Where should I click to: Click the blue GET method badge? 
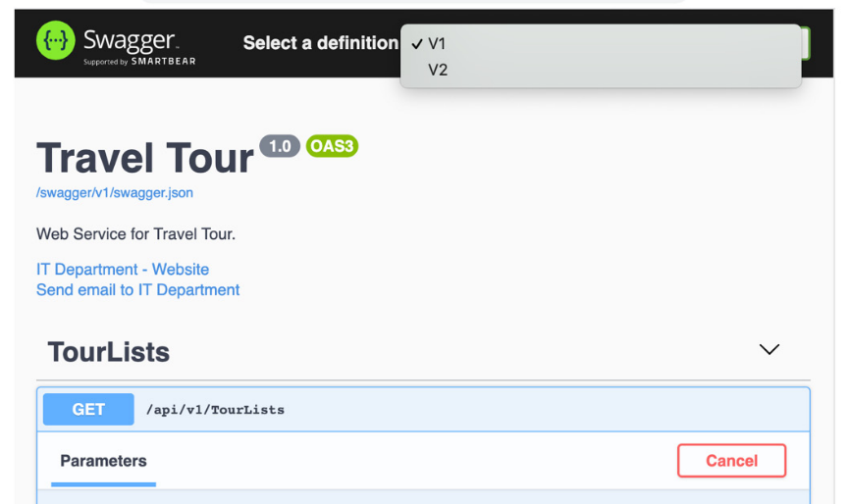88,409
